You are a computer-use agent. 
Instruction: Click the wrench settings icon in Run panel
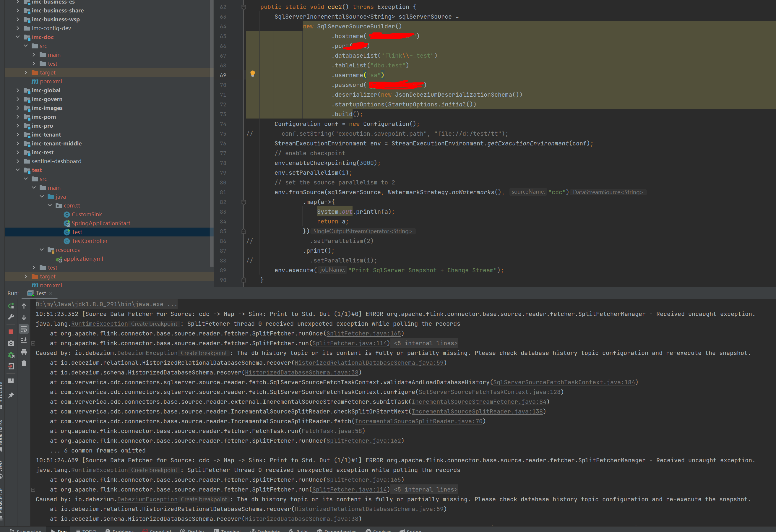tap(11, 317)
